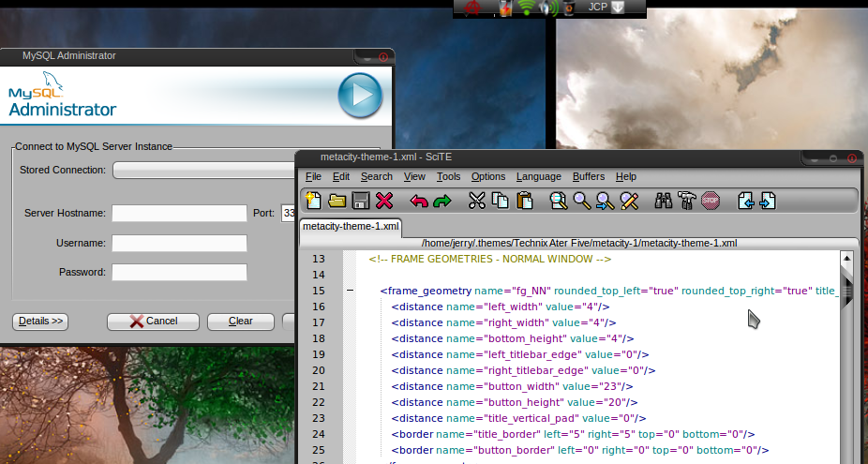Click the 'title_border' border line
The image size is (868, 464).
click(x=573, y=435)
